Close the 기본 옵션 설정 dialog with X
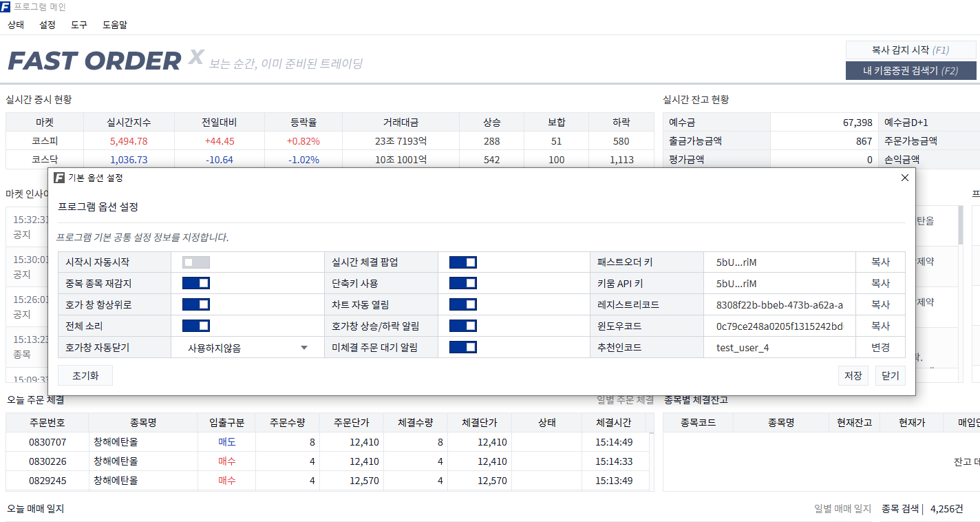The height and width of the screenshot is (522, 980). coord(905,178)
